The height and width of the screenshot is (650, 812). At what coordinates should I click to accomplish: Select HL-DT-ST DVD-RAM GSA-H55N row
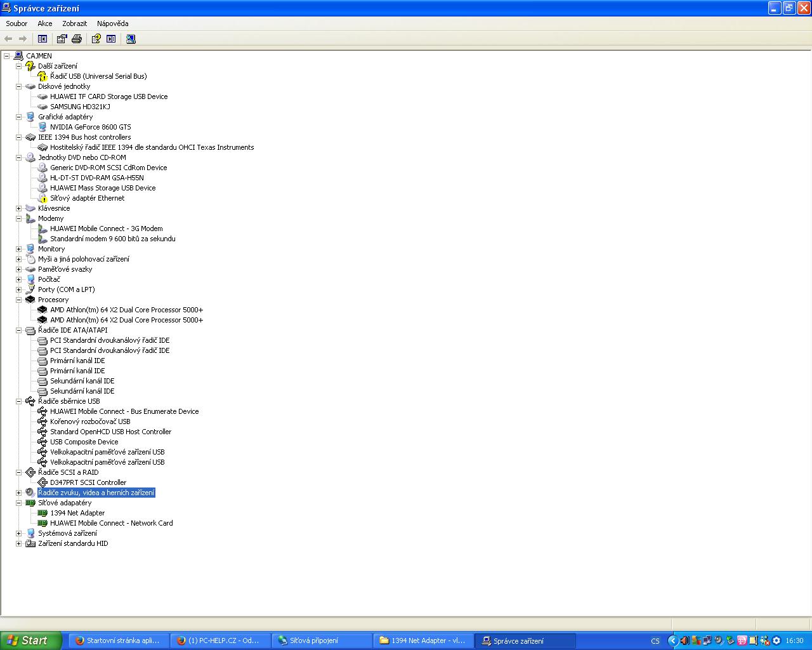97,178
